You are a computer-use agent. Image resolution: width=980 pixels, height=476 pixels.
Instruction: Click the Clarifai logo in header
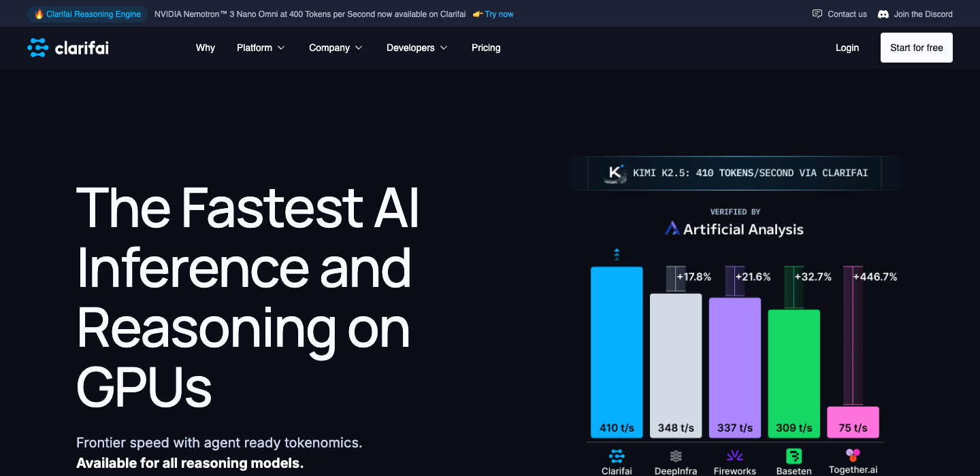pyautogui.click(x=68, y=48)
